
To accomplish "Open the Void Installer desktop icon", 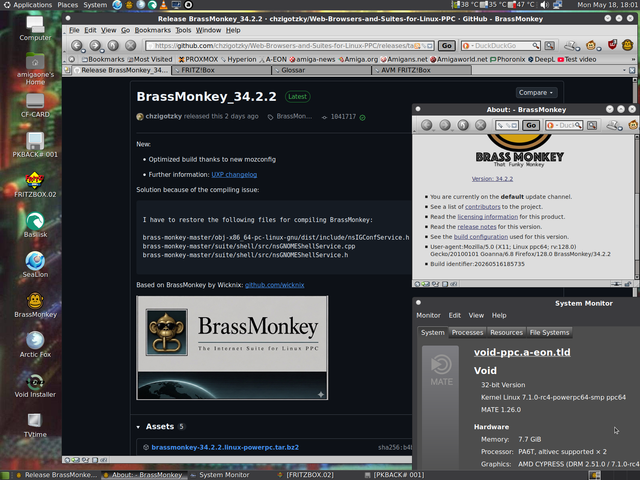I will [35, 385].
